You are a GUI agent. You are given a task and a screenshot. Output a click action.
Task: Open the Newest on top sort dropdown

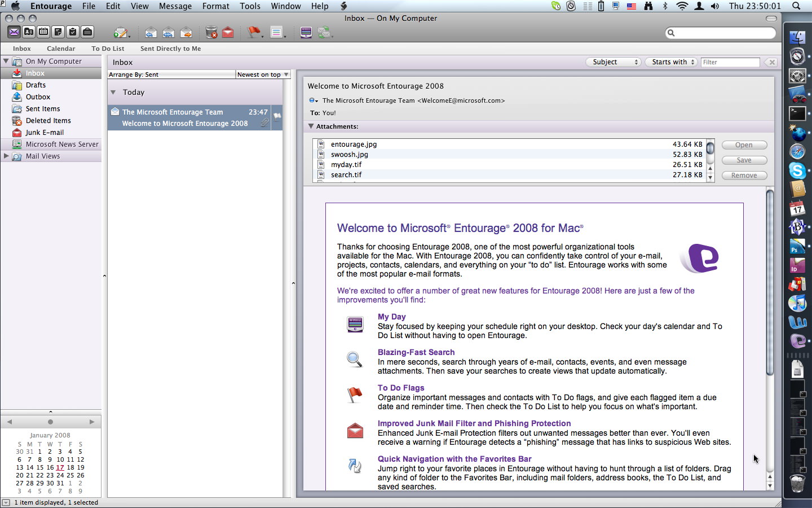[262, 74]
